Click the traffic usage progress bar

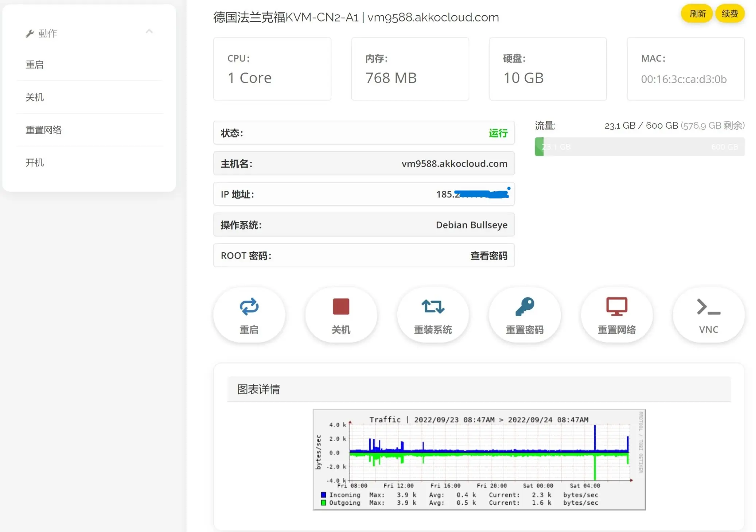pyautogui.click(x=640, y=147)
